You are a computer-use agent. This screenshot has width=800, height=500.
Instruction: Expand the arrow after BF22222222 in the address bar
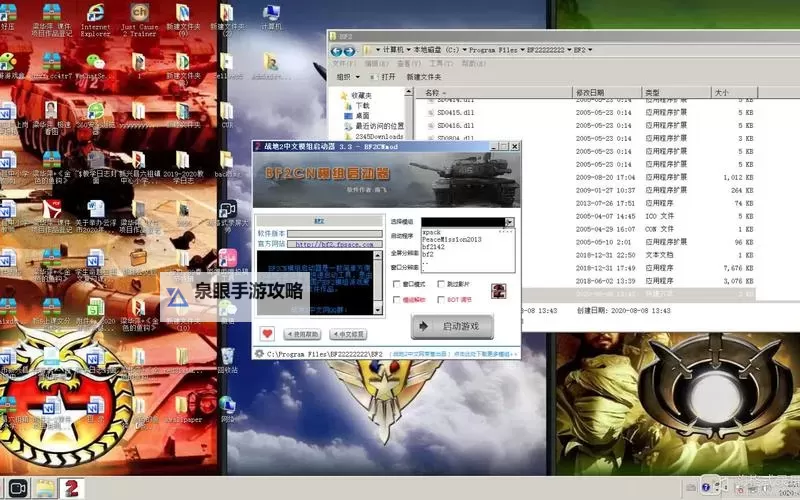pyautogui.click(x=569, y=50)
